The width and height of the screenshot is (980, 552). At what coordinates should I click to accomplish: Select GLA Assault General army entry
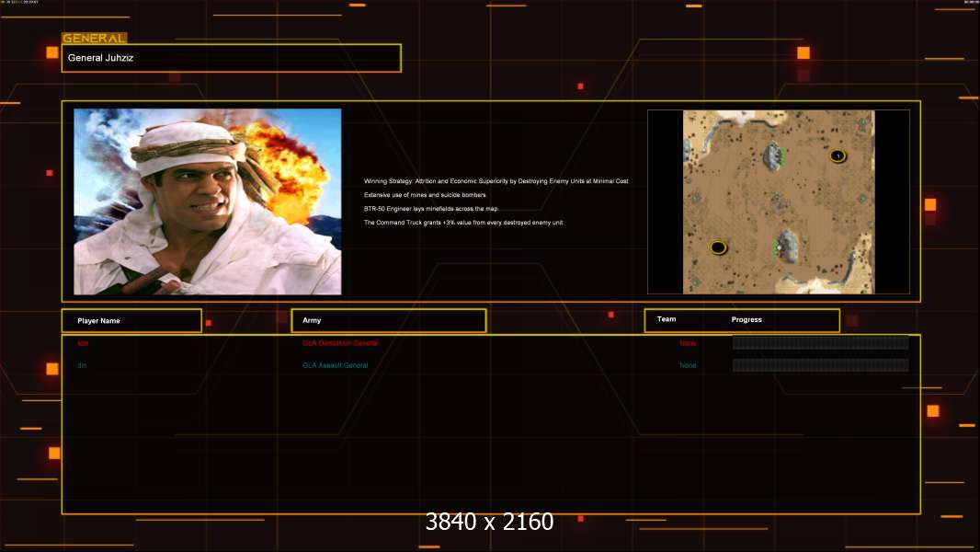pos(336,365)
